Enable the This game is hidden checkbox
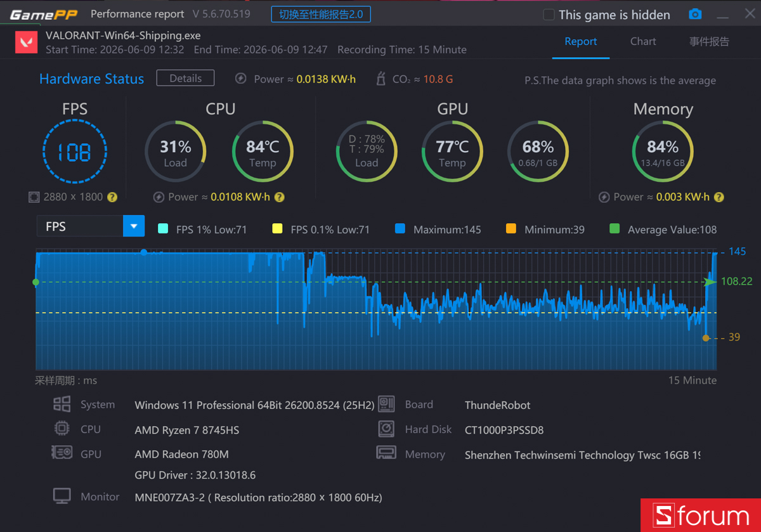The image size is (761, 532). pos(549,15)
